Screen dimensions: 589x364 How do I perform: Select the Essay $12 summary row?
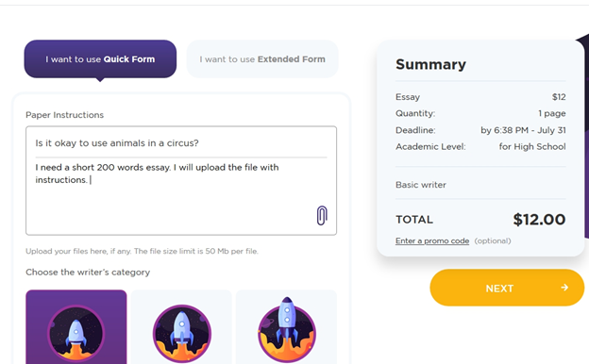480,97
